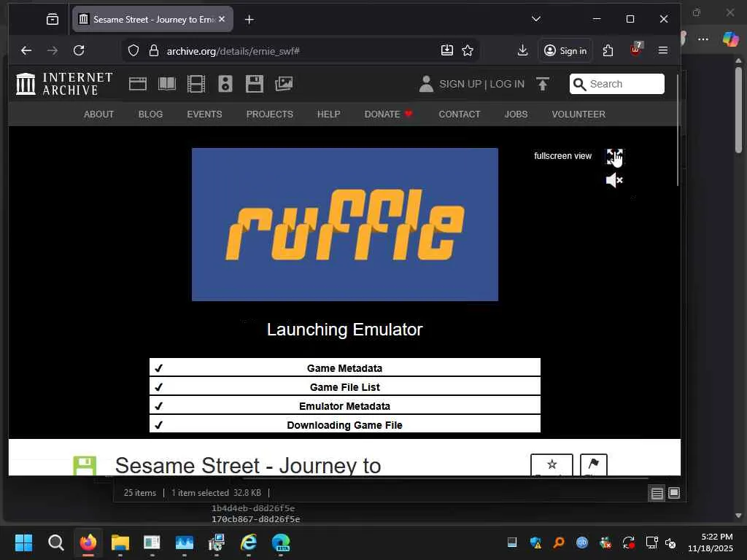
Task: Open Copilot icon in Edge window
Action: click(x=730, y=39)
